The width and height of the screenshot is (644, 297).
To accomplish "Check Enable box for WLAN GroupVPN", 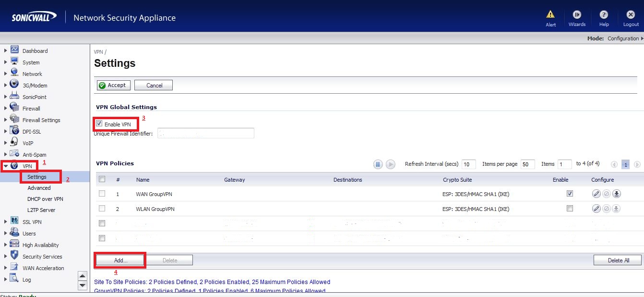I will coord(570,209).
